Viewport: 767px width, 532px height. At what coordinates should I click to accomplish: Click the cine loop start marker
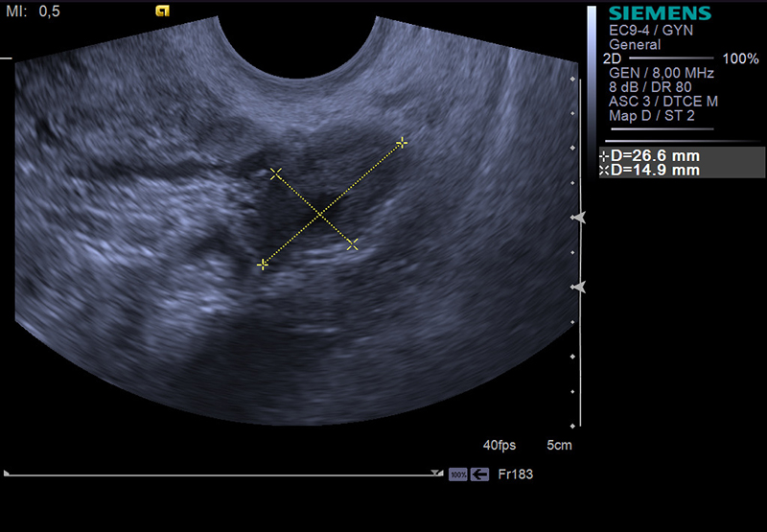click(x=7, y=473)
